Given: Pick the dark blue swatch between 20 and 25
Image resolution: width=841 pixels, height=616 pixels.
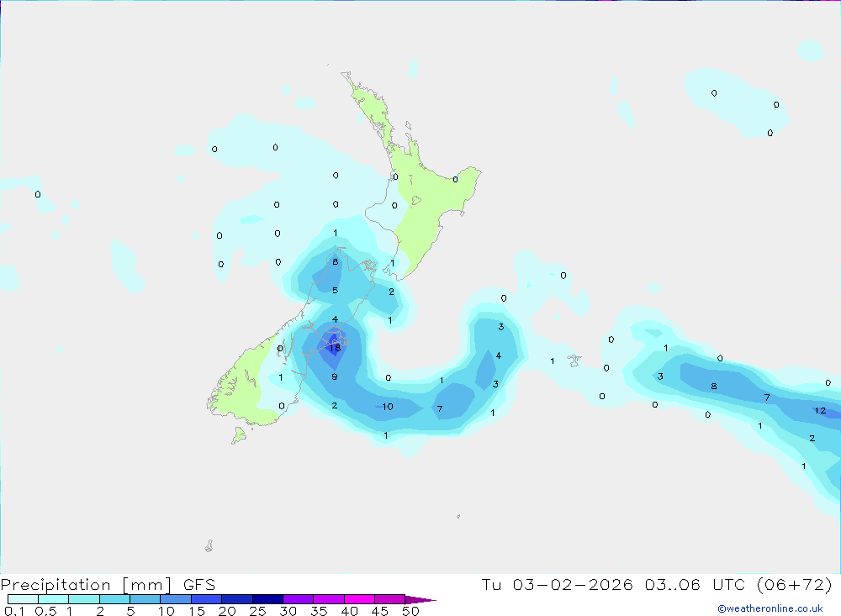Looking at the screenshot, I should [x=236, y=599].
